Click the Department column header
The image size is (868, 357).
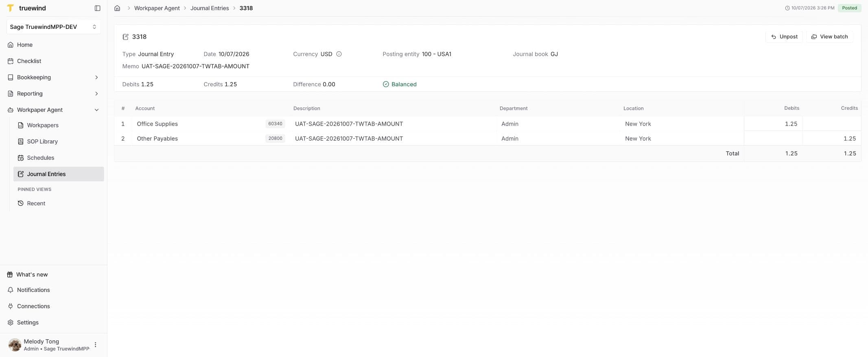point(514,108)
